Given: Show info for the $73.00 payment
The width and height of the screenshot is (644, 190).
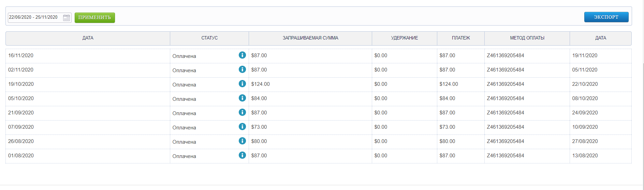Looking at the screenshot, I should pos(242,127).
